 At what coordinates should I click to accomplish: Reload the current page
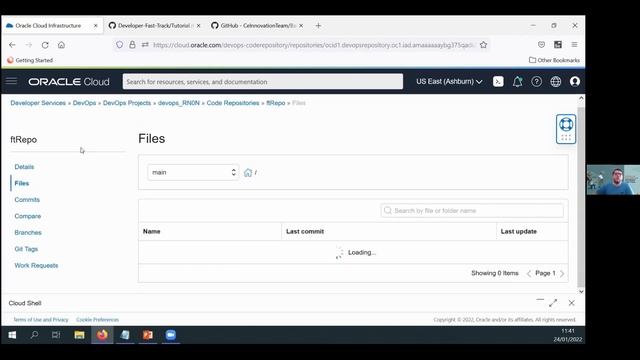coord(45,45)
